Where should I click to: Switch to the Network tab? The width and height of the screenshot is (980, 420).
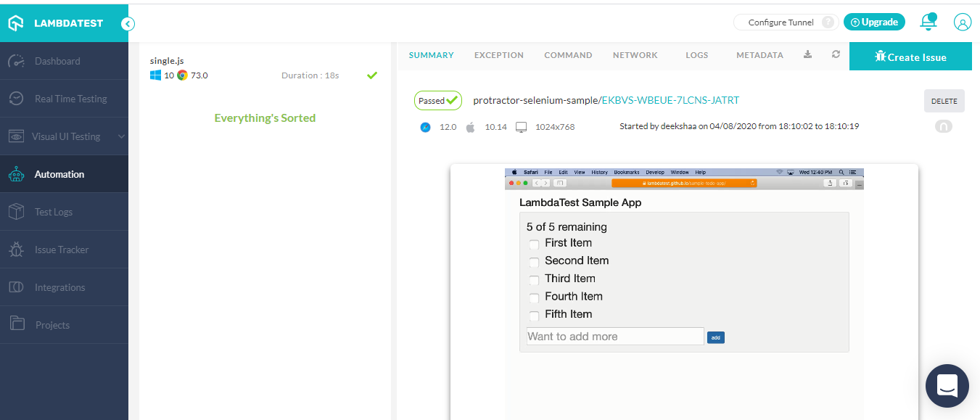(635, 55)
